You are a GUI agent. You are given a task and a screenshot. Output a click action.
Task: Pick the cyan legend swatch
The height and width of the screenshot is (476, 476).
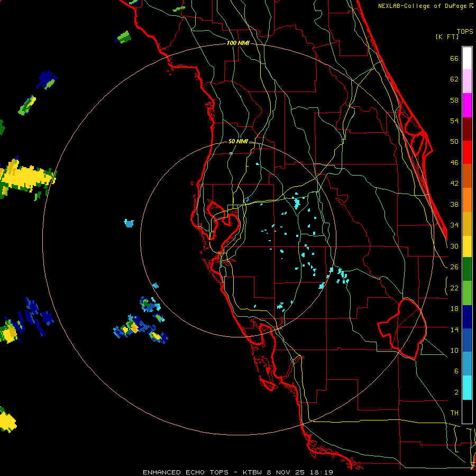[467, 388]
